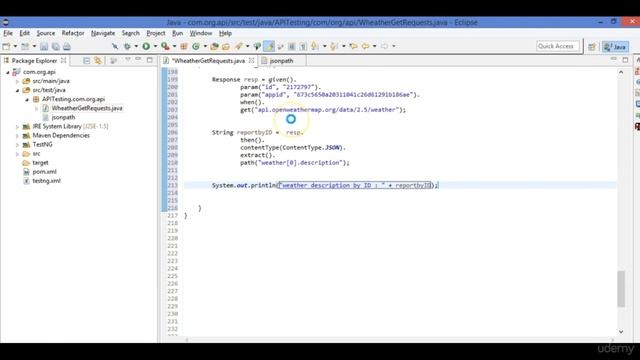
Task: Open Package Explorer View Menu triangle
Action: pyautogui.click(x=128, y=60)
